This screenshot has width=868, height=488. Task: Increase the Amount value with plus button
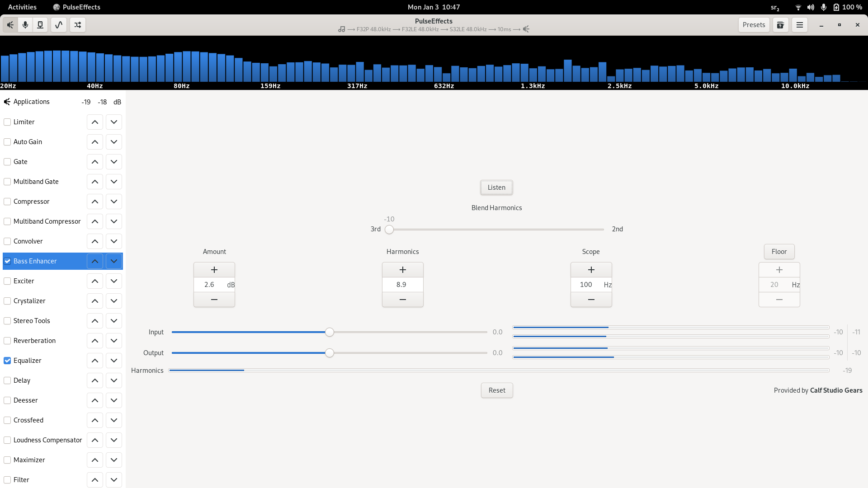214,270
